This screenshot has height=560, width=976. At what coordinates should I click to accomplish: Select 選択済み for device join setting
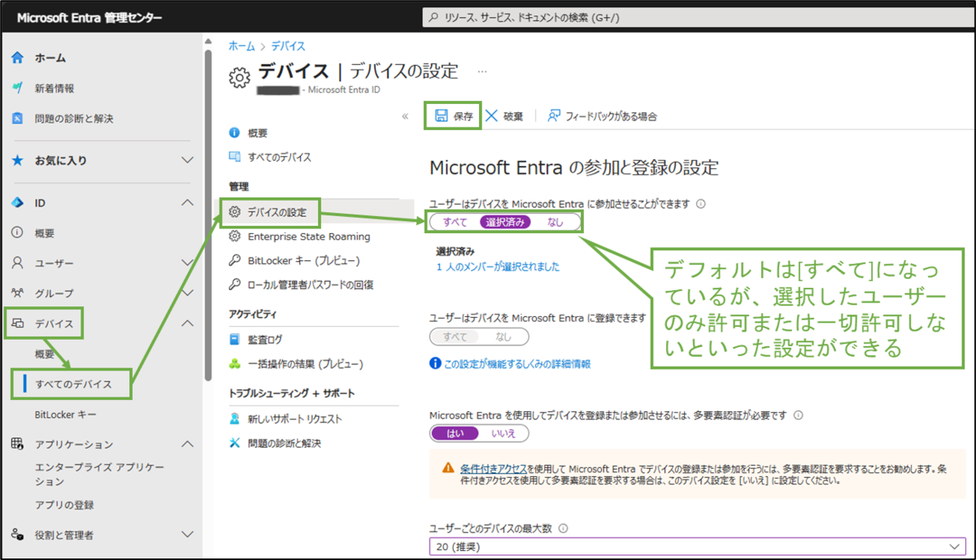click(507, 222)
